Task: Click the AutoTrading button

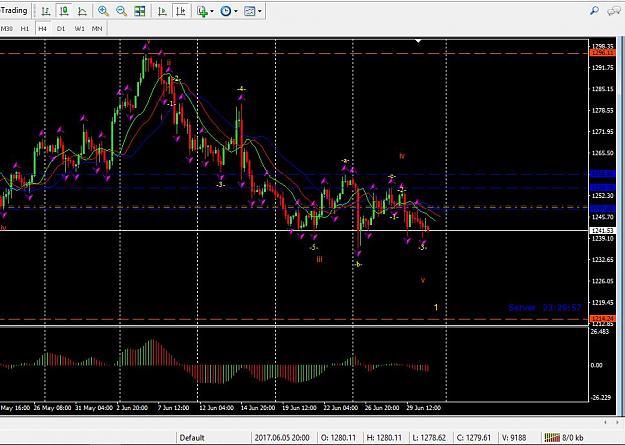Action: pyautogui.click(x=14, y=10)
